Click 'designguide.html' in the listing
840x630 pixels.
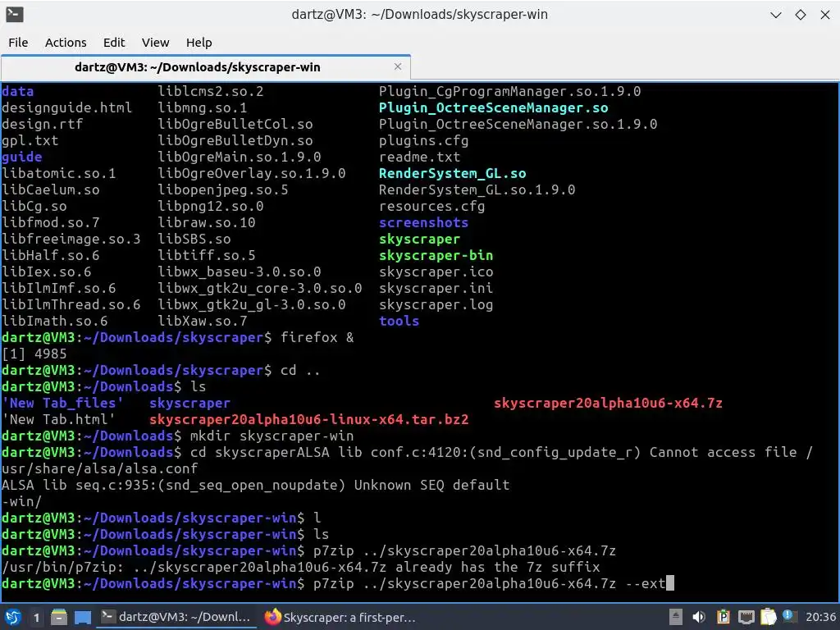click(67, 107)
